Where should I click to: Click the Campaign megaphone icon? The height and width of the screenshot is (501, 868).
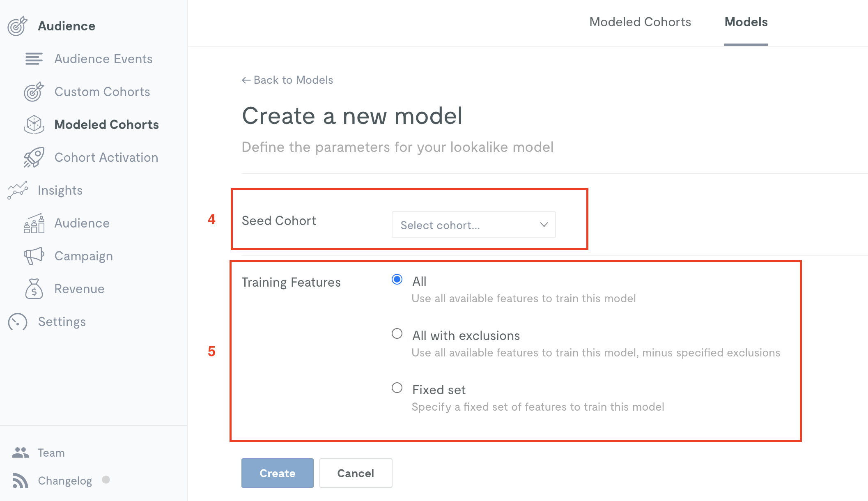point(34,256)
